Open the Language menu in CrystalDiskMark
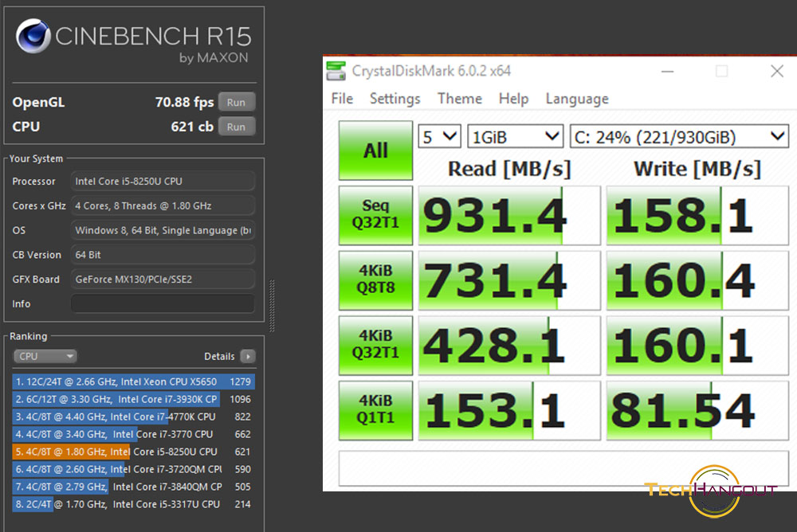 (577, 99)
